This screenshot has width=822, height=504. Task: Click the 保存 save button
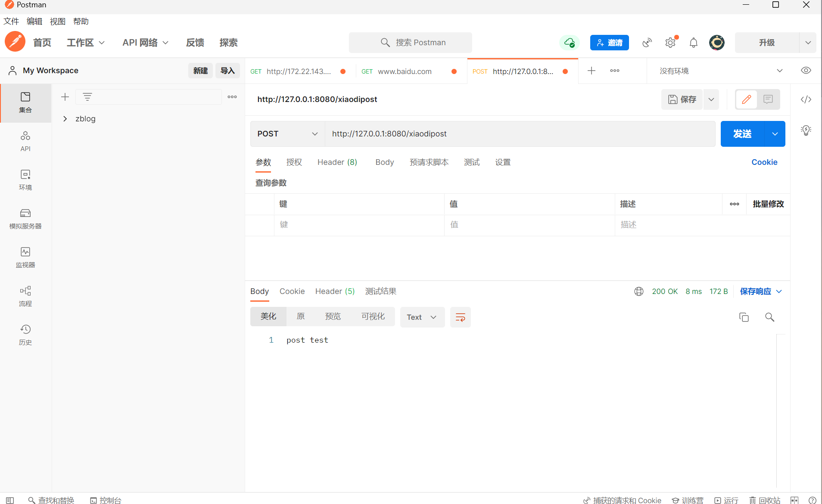[x=682, y=99]
